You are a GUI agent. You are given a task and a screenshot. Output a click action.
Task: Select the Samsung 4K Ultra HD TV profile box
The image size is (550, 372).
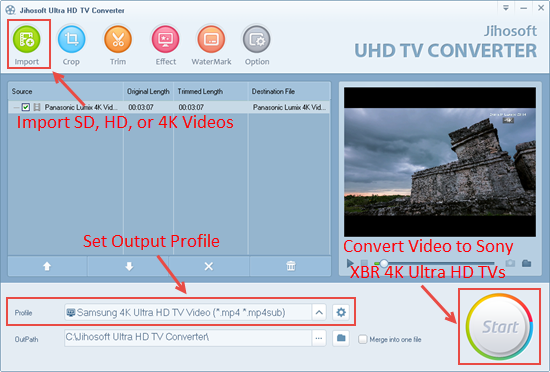[x=188, y=312]
